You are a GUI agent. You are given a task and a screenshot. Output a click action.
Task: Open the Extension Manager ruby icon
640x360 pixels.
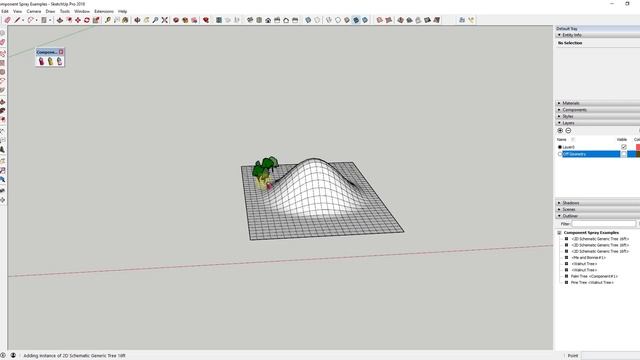click(x=206, y=20)
